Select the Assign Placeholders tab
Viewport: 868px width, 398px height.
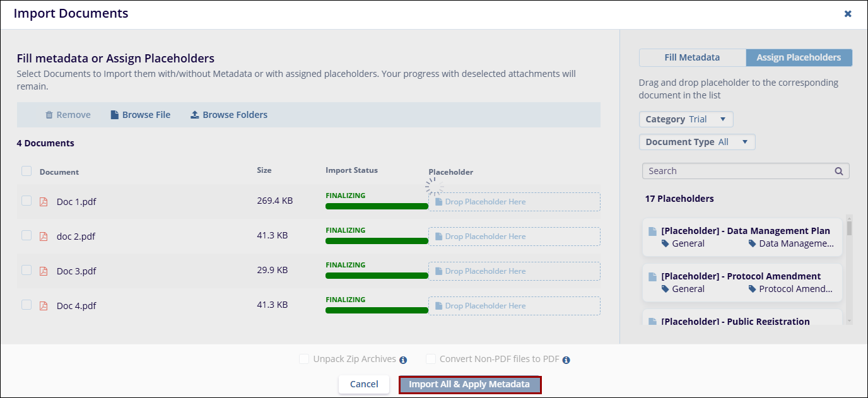pos(799,57)
